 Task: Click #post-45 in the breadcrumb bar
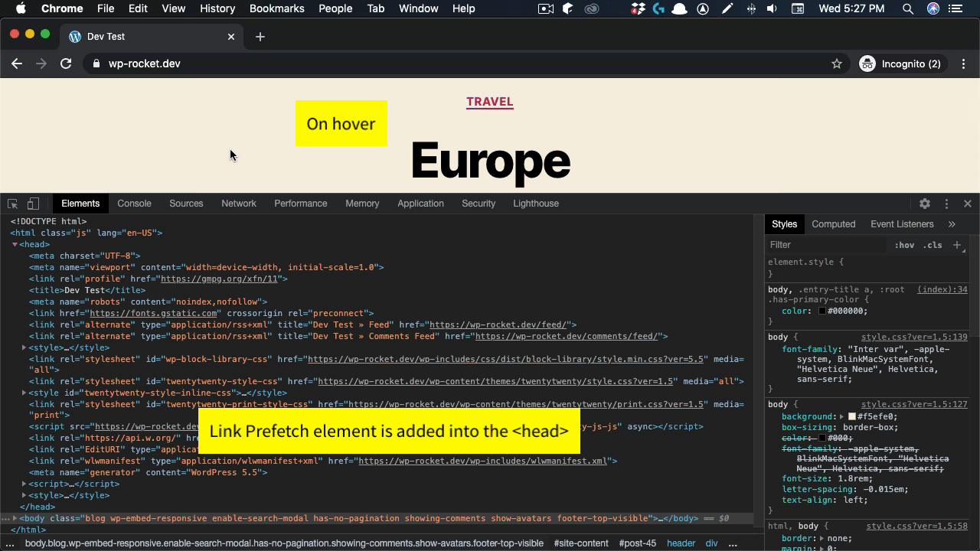[x=638, y=543]
